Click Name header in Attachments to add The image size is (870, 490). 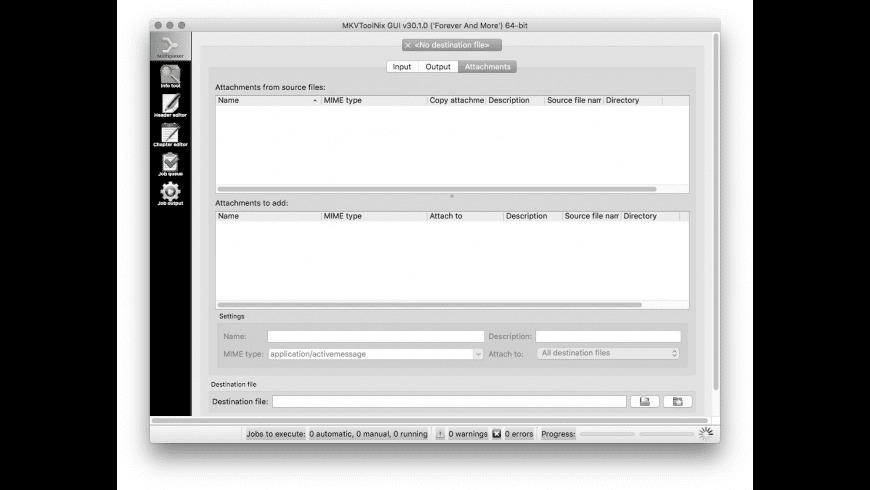(x=268, y=216)
